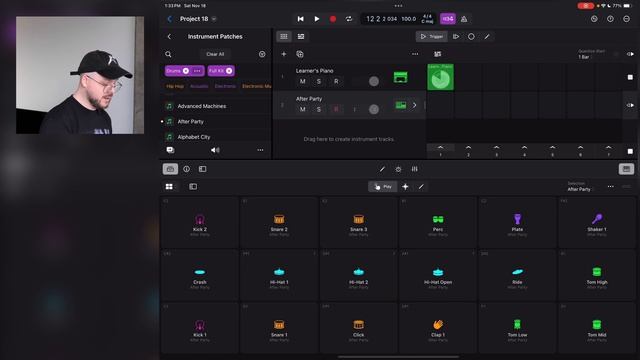Open the plug-ins dial icon
Image resolution: width=640 pixels, height=360 pixels.
tap(398, 169)
